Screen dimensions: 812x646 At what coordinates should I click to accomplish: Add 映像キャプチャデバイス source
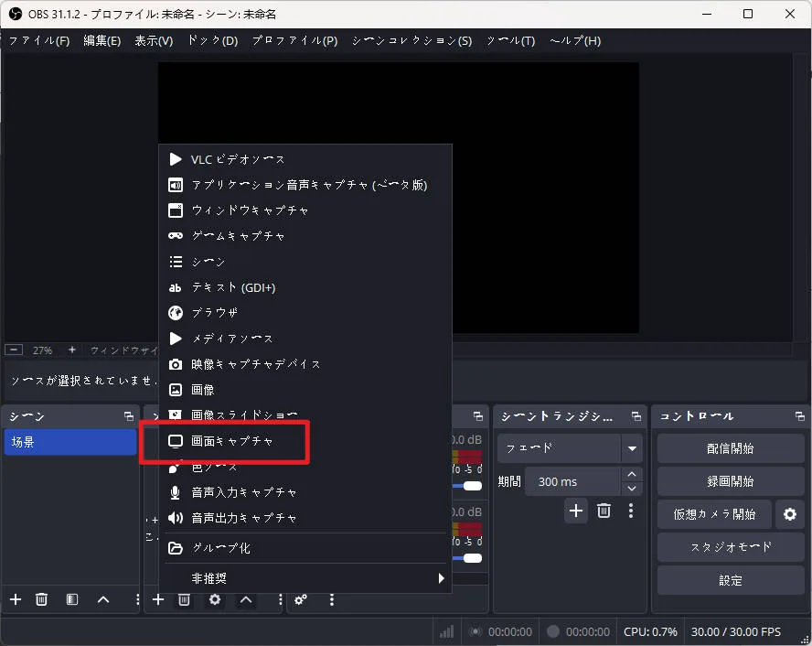click(305, 364)
